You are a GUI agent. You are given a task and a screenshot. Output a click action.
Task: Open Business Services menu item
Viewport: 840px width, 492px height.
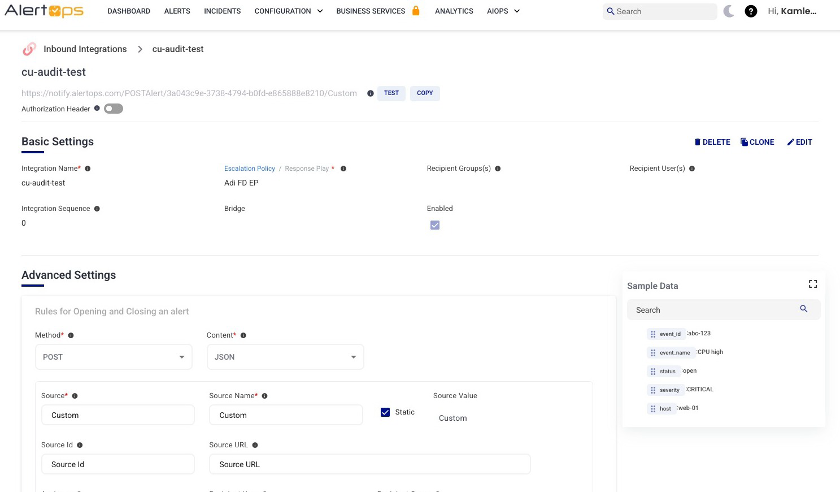click(371, 11)
